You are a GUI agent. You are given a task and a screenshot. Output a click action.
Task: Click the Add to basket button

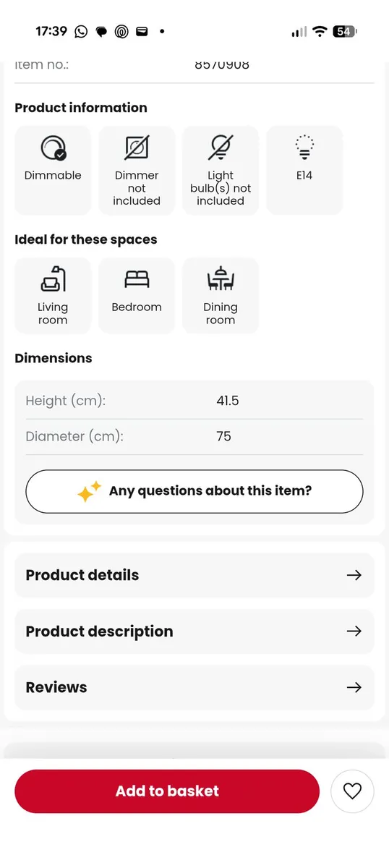pos(167,791)
